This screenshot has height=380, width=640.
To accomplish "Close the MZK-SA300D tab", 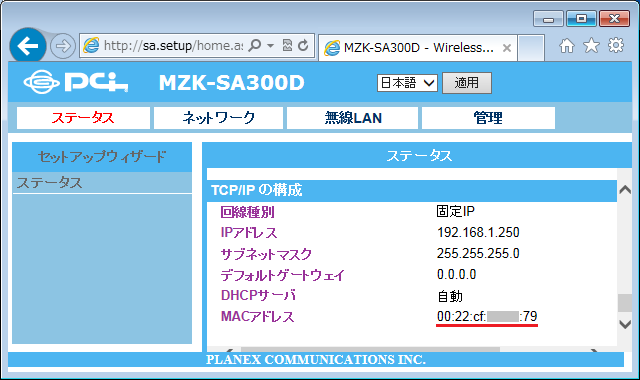I will 507,48.
